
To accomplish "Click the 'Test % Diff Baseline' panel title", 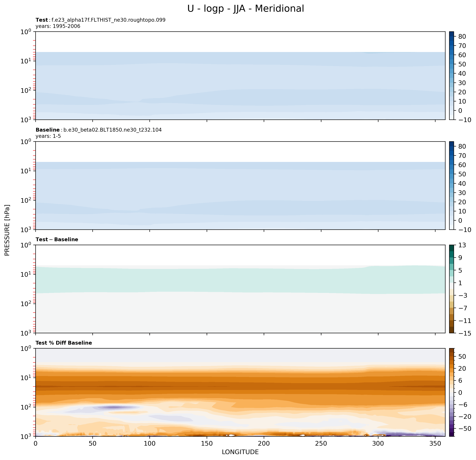I will point(64,343).
